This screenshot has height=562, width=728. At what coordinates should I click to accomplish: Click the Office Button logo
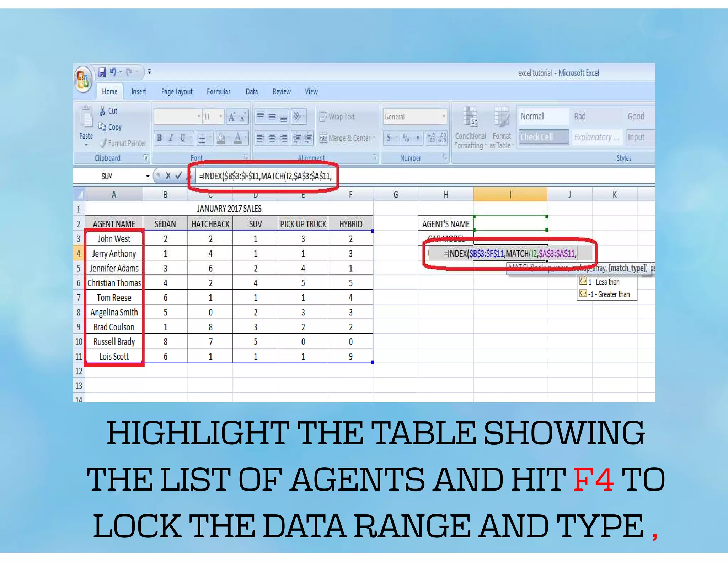(x=83, y=79)
